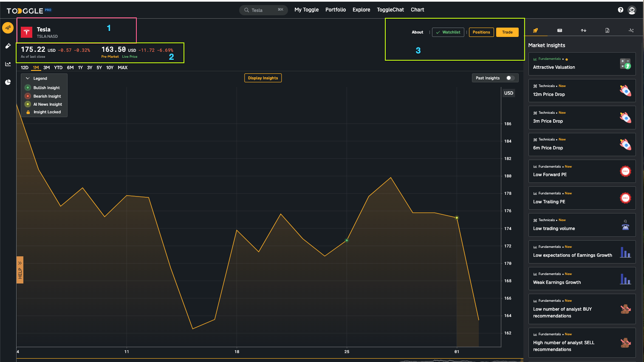The width and height of the screenshot is (644, 362).
Task: Select the 12D time range
Action: (x=25, y=67)
